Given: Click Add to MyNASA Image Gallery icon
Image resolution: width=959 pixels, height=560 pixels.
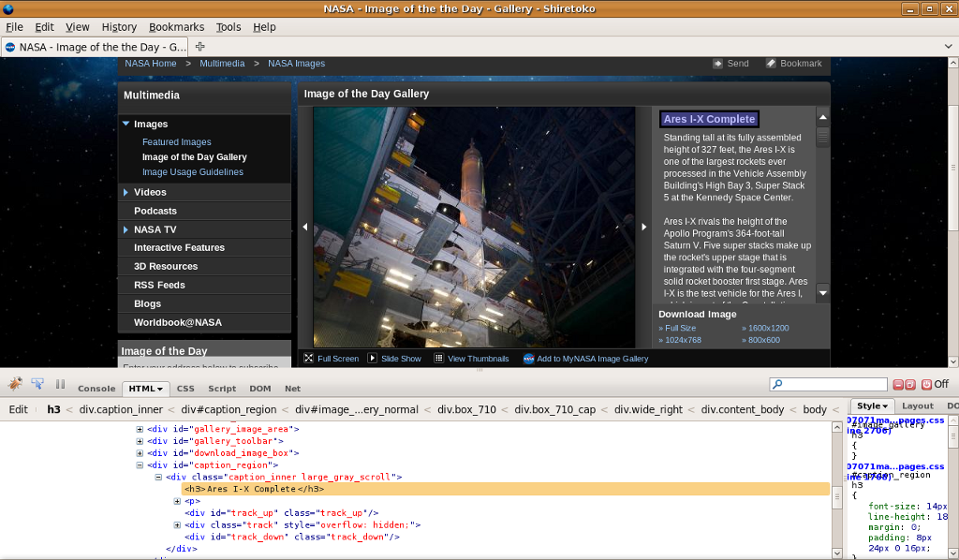Looking at the screenshot, I should coord(528,359).
